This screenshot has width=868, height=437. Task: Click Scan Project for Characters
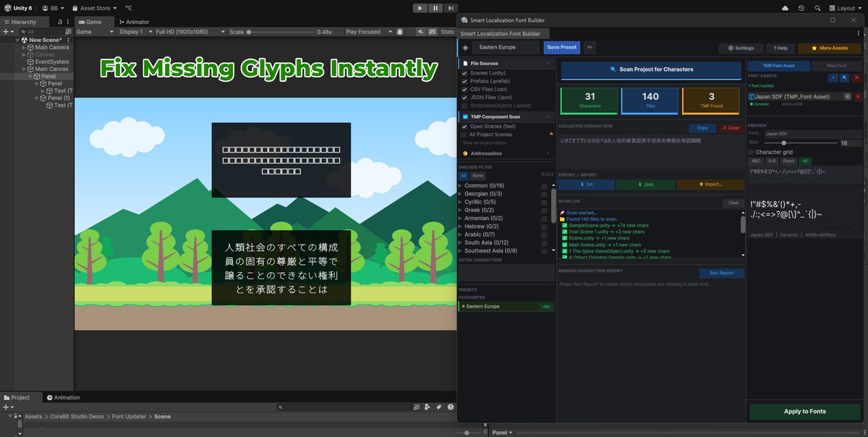click(651, 69)
